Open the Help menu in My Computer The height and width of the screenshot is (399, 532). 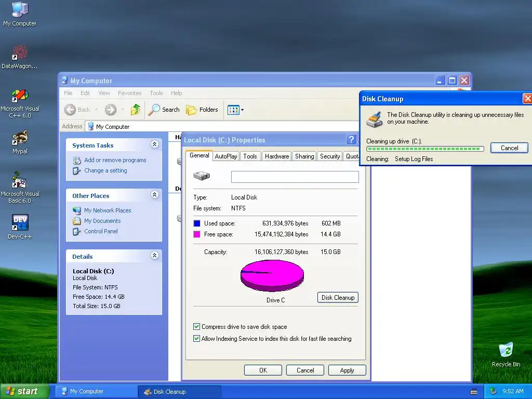tap(177, 93)
